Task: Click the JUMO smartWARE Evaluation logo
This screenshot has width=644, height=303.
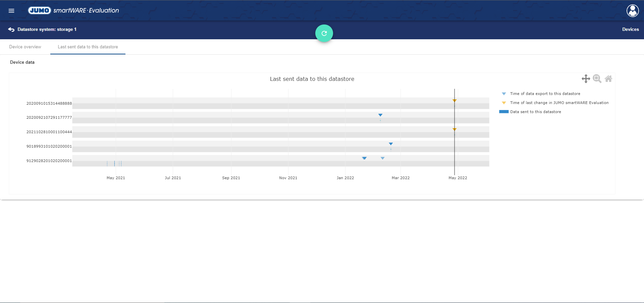Action: pyautogui.click(x=73, y=10)
